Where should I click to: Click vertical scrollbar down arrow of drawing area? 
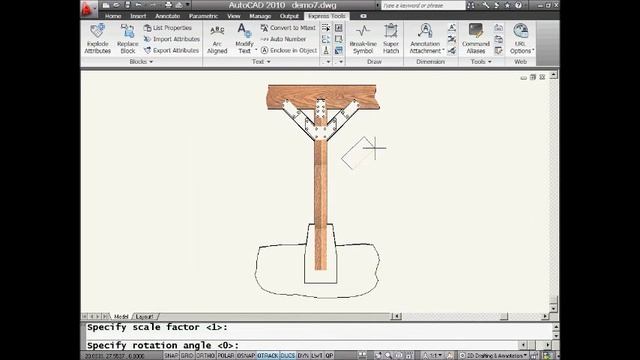tap(553, 309)
